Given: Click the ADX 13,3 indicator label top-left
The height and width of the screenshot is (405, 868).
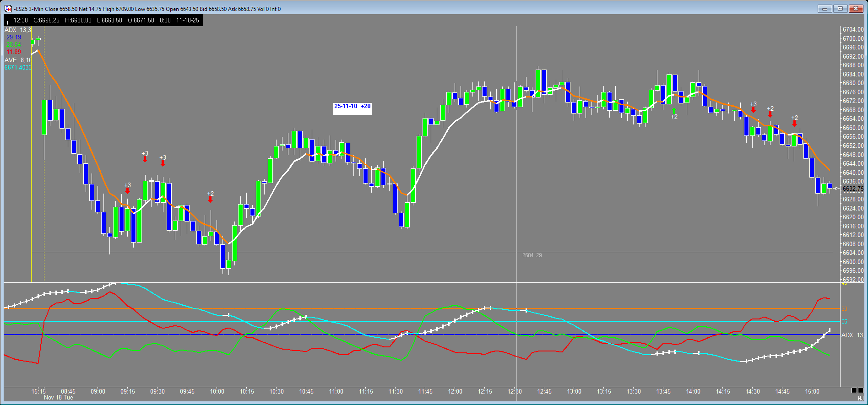Looking at the screenshot, I should [17, 30].
